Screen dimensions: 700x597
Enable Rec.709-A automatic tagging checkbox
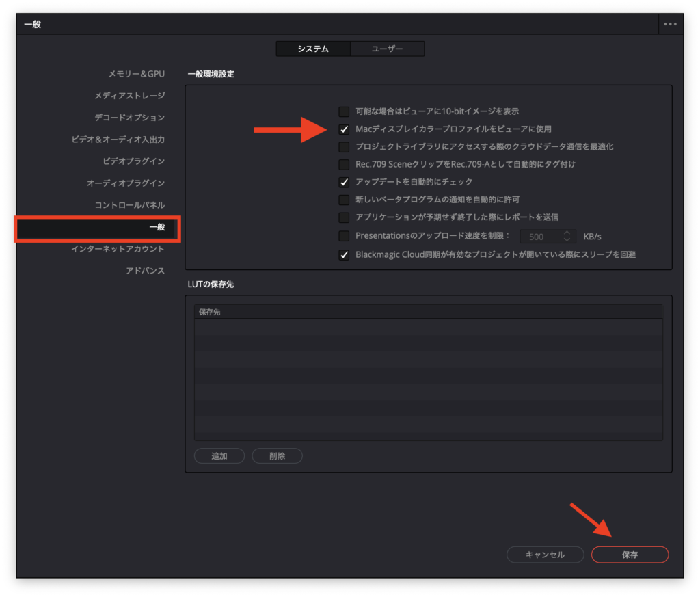(344, 165)
